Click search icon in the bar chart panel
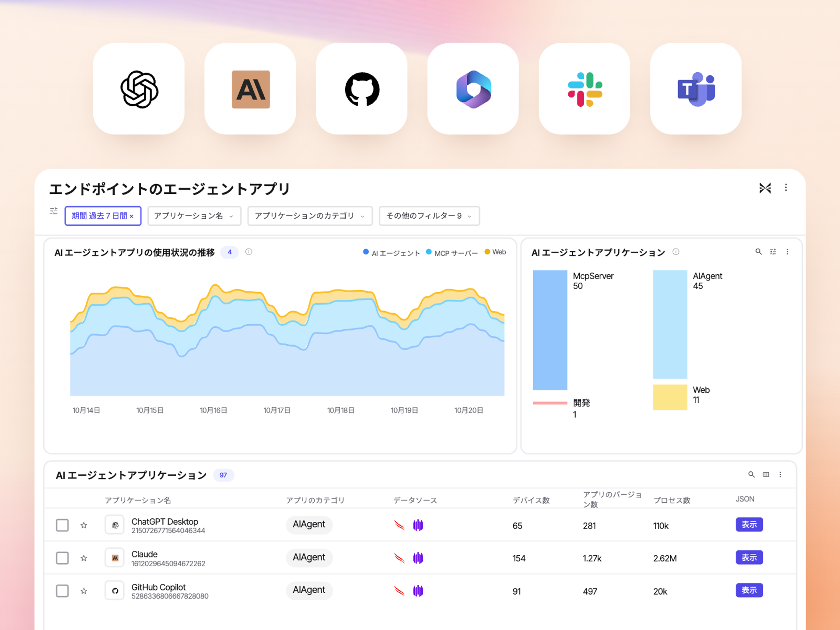 tap(759, 252)
